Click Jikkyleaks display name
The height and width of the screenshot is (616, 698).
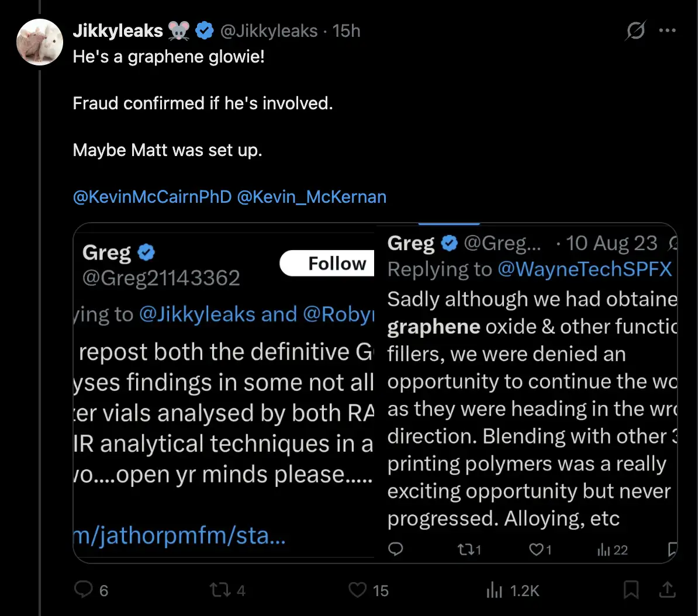(118, 31)
